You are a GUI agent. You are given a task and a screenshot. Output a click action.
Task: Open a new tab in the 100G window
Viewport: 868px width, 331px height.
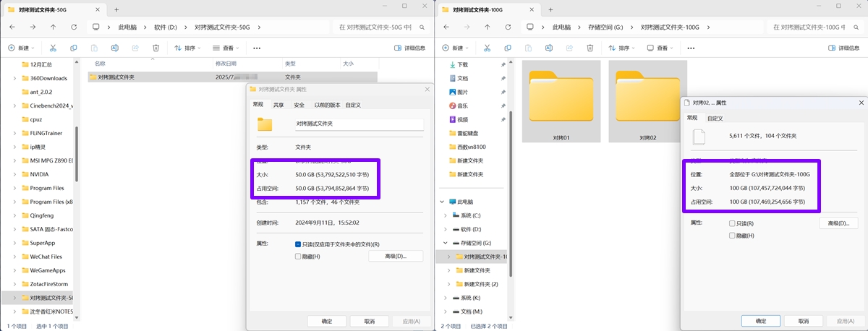coord(550,9)
